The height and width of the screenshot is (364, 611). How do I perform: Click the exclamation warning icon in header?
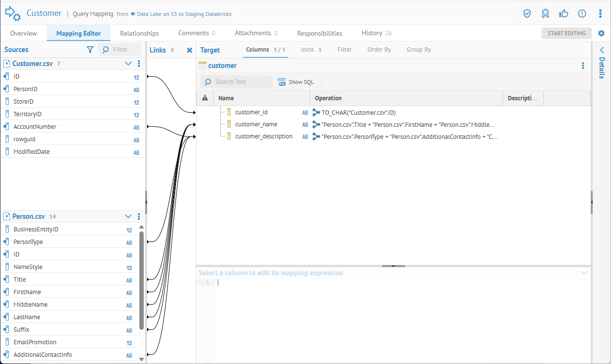582,13
